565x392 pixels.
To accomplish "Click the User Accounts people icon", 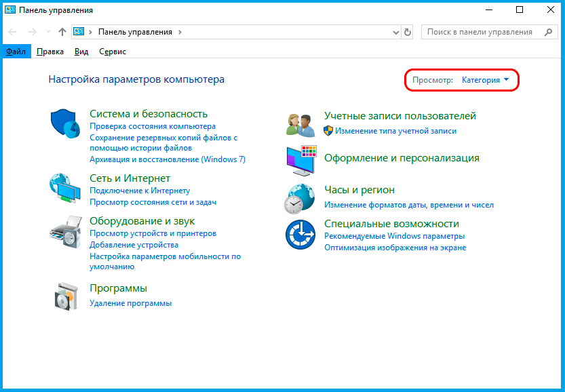I will point(300,125).
